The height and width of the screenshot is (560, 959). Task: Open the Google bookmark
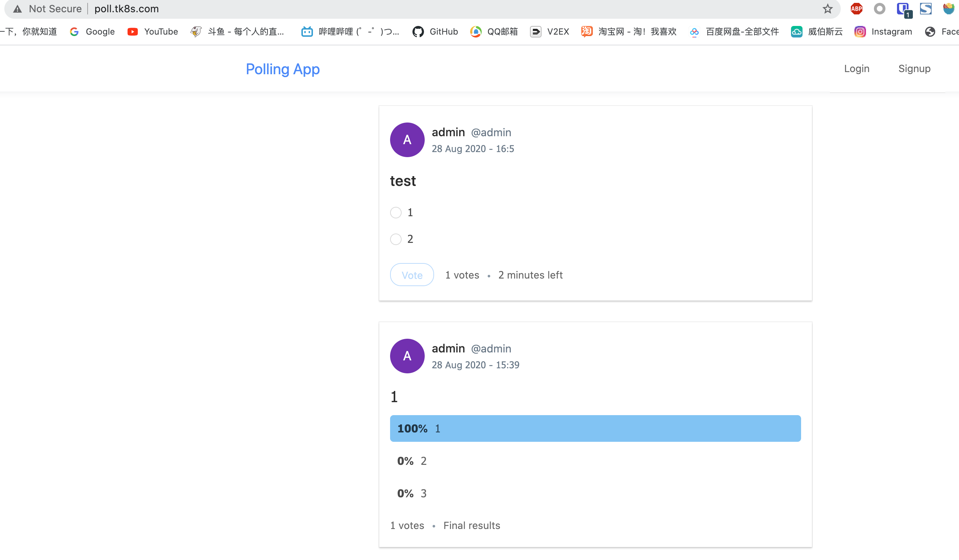click(92, 32)
